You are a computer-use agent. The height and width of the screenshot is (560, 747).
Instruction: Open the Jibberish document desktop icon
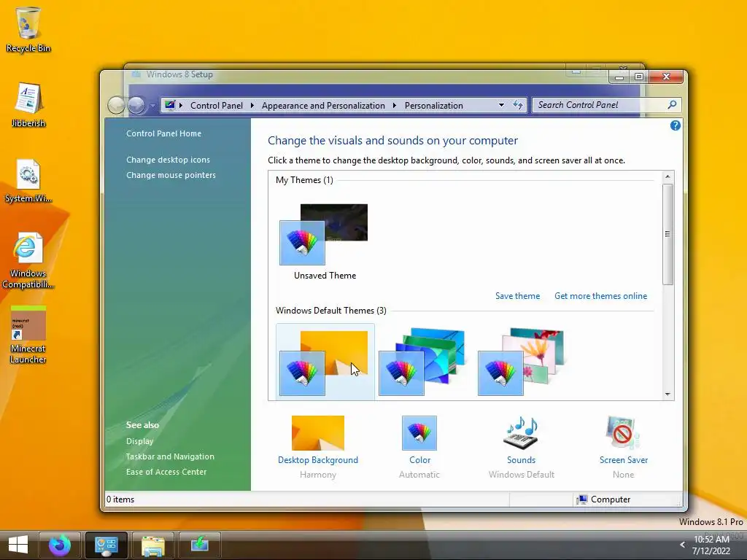(28, 105)
